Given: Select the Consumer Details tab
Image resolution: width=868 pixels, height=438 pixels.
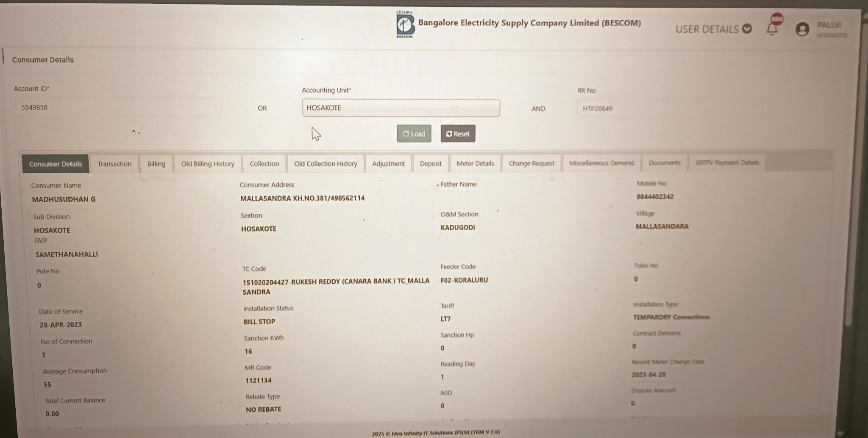Looking at the screenshot, I should click(x=56, y=164).
